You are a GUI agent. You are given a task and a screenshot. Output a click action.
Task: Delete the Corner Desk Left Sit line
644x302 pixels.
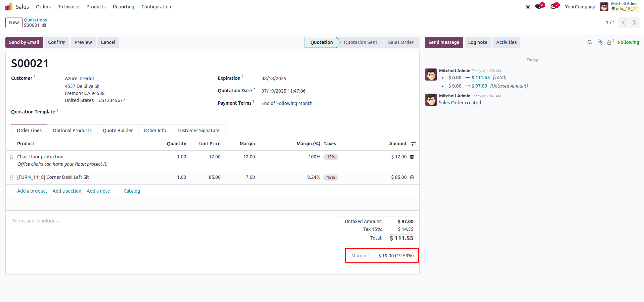click(412, 177)
